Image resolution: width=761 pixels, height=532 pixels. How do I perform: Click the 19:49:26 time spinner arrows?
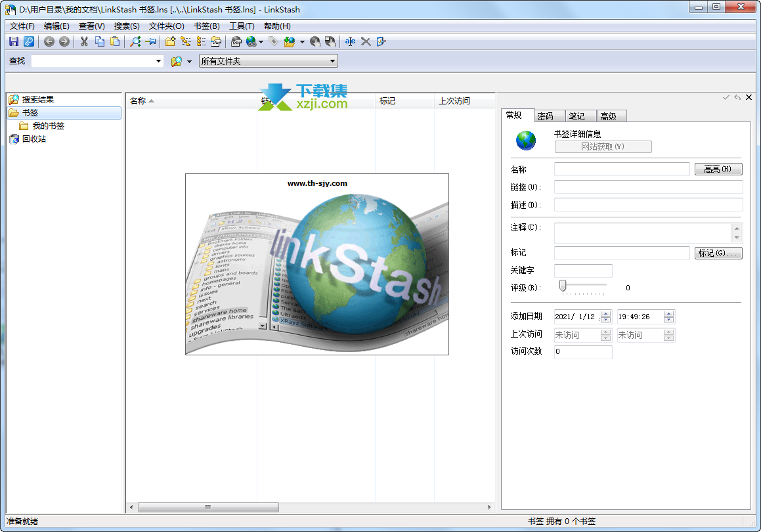pyautogui.click(x=669, y=317)
